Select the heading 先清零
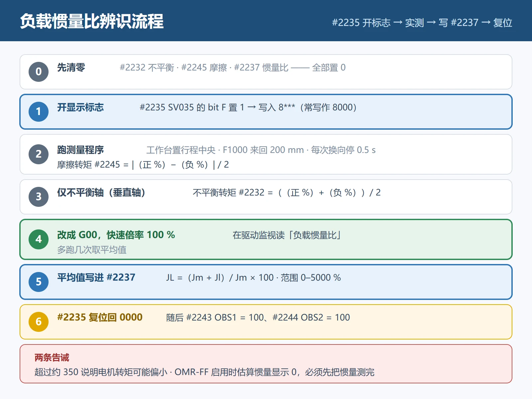The image size is (532, 399). (x=71, y=67)
